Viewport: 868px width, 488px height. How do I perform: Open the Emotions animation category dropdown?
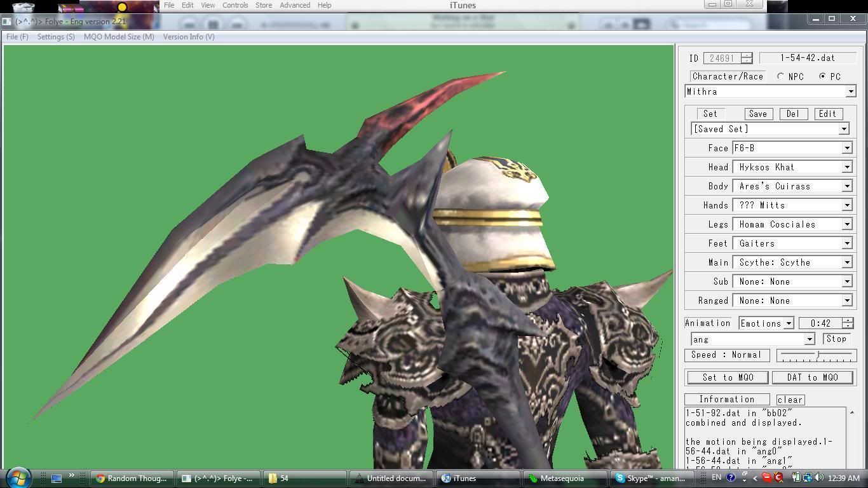[x=788, y=323]
